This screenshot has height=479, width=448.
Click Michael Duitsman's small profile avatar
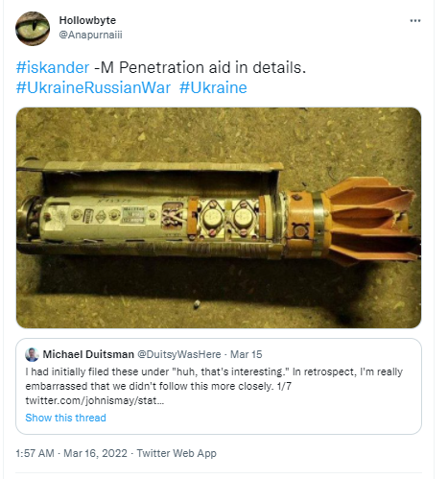point(32,354)
